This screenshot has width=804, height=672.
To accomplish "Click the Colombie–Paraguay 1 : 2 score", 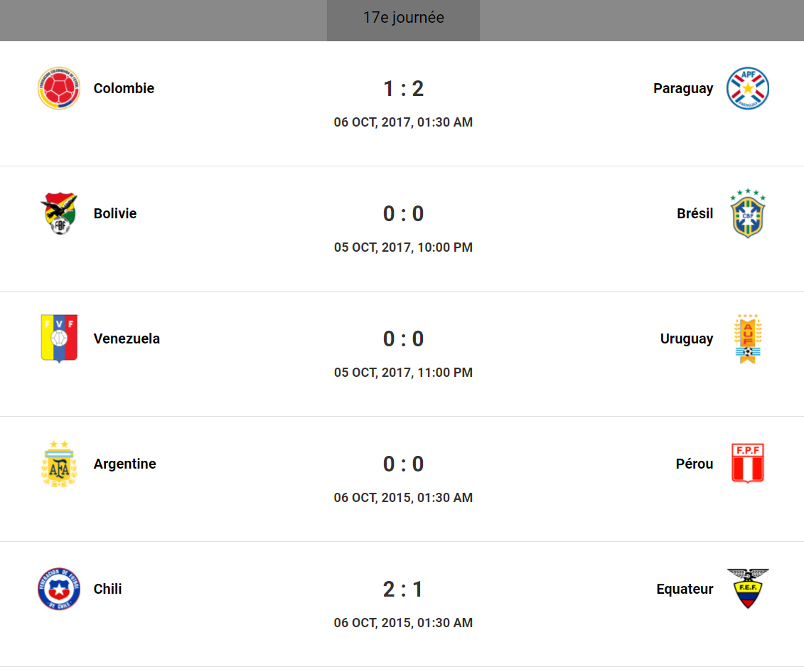I will [x=403, y=89].
